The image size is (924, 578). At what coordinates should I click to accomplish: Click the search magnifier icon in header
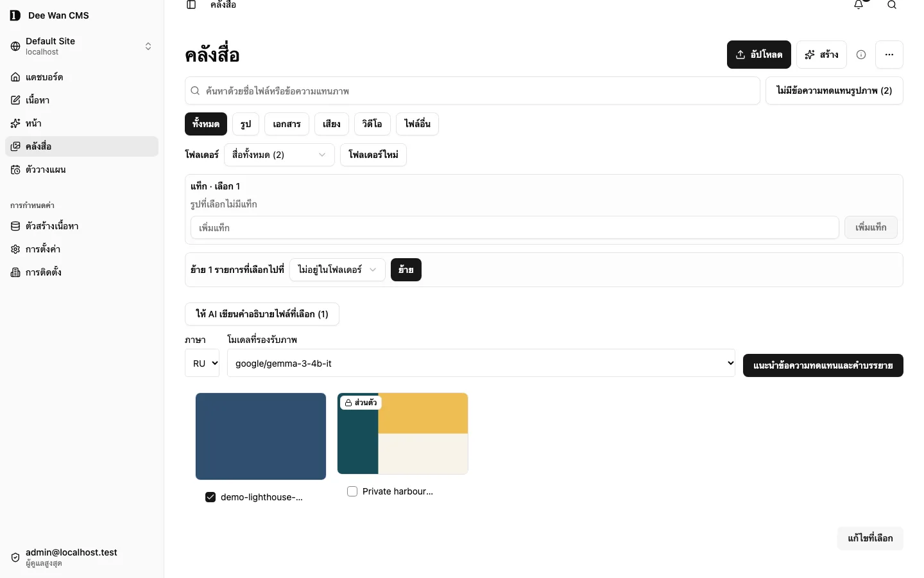(x=892, y=4)
